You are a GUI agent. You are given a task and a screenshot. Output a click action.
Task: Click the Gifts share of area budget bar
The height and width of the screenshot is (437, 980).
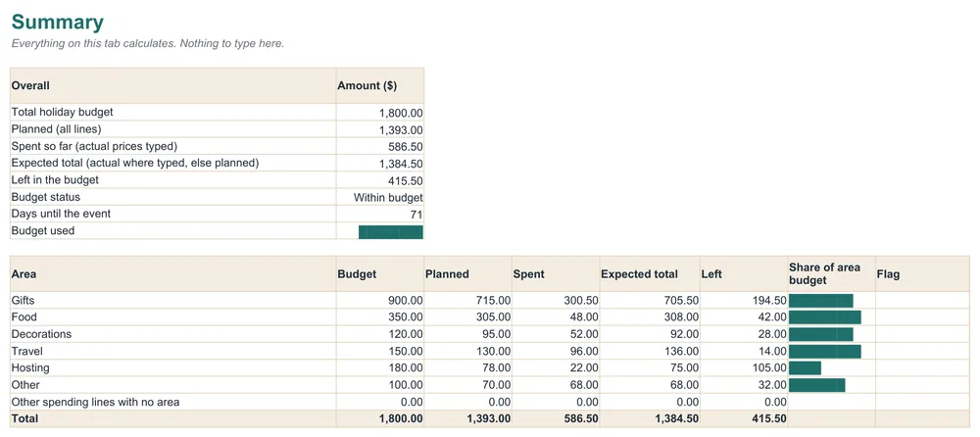click(x=820, y=301)
